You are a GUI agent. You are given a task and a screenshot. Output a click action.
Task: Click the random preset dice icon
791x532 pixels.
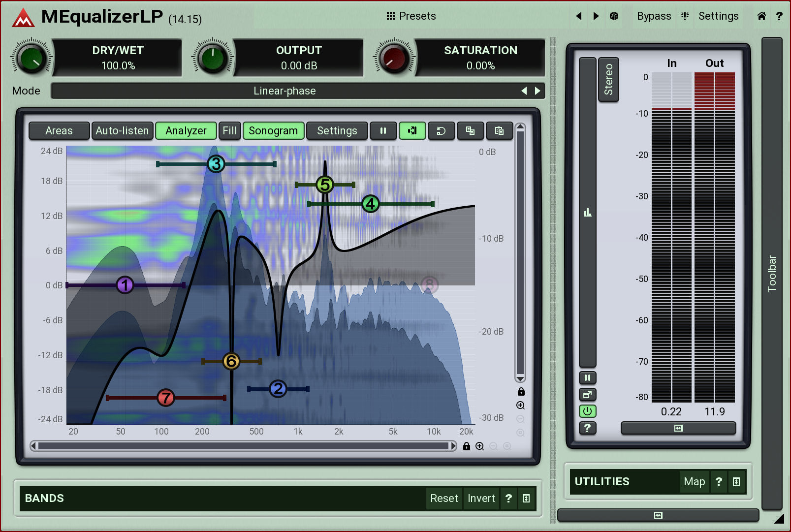tap(614, 16)
